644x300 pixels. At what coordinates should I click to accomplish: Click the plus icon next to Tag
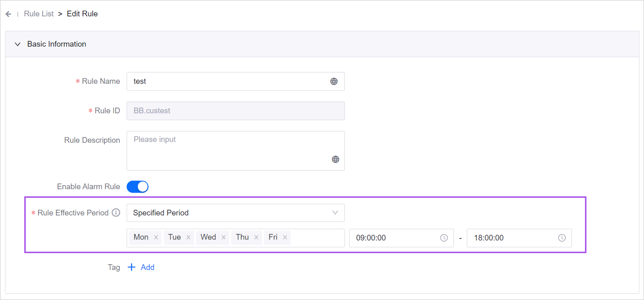click(x=131, y=267)
